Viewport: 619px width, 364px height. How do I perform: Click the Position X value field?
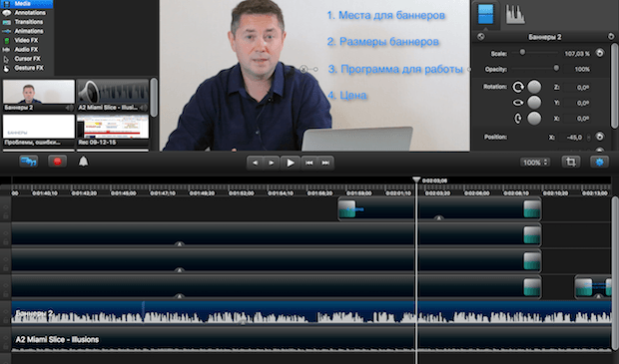click(573, 138)
